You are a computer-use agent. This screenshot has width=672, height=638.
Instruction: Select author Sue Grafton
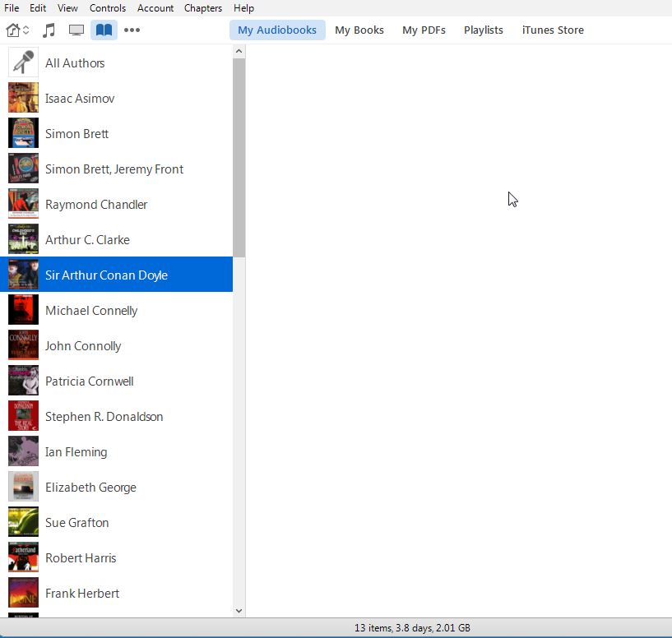[x=116, y=522]
